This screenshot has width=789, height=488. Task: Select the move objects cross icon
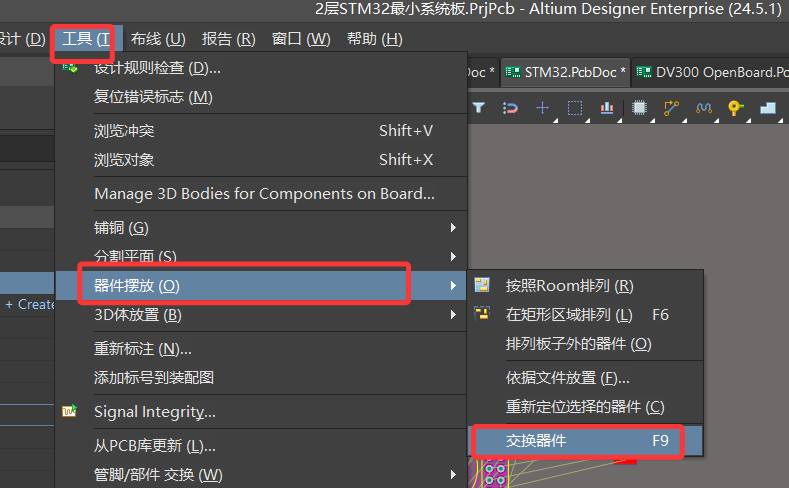tap(542, 108)
